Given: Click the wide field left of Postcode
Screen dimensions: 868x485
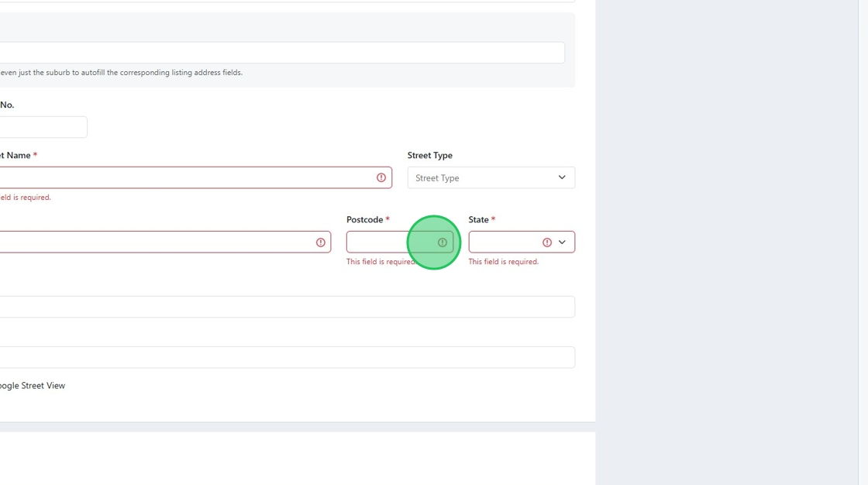Looking at the screenshot, I should [x=155, y=242].
